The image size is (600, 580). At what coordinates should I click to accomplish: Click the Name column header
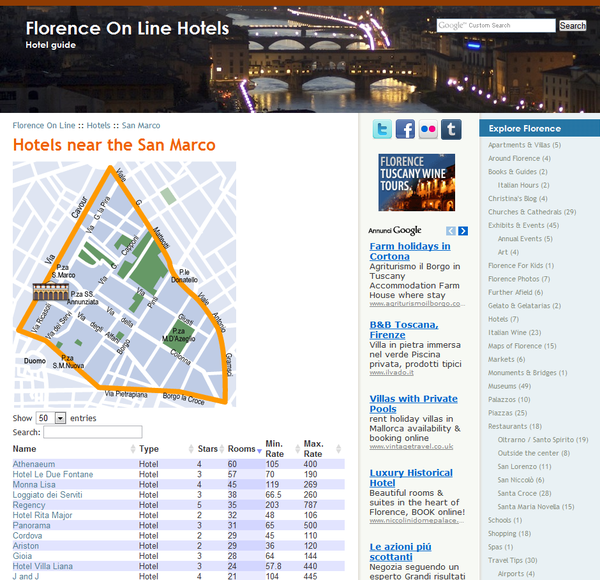pyautogui.click(x=24, y=449)
